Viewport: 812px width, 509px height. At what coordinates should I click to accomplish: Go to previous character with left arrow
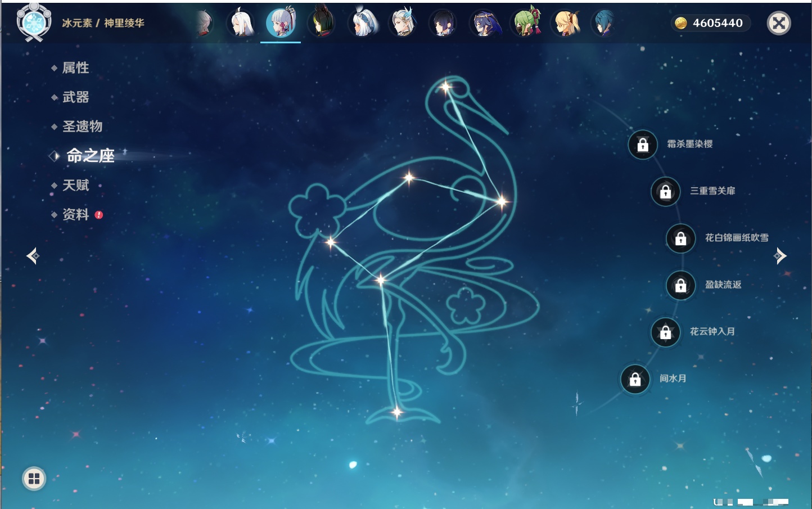33,256
